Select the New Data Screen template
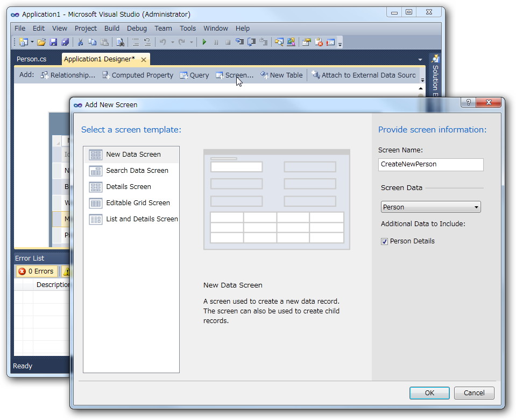Screen dimensions: 516x420 coord(131,155)
